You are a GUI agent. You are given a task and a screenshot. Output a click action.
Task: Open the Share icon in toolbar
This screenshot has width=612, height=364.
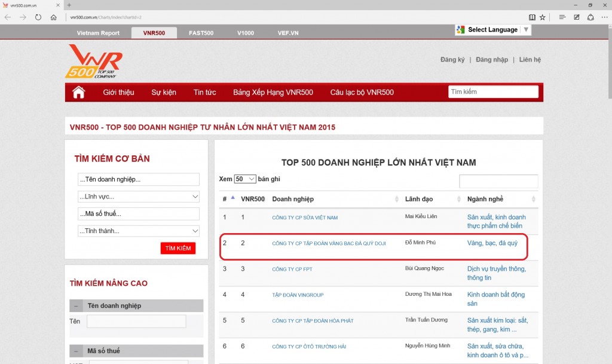[x=590, y=17]
